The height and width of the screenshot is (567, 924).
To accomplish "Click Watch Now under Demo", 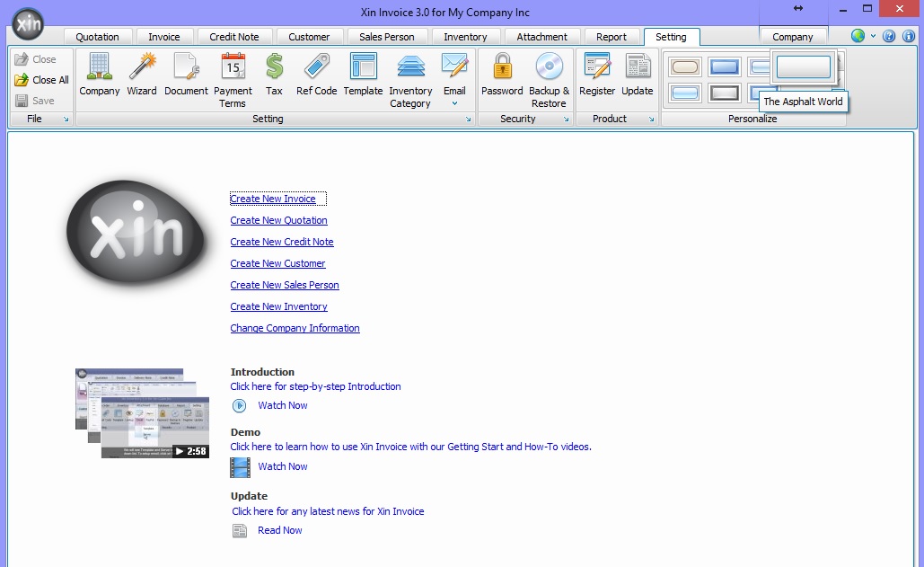I will pos(283,466).
